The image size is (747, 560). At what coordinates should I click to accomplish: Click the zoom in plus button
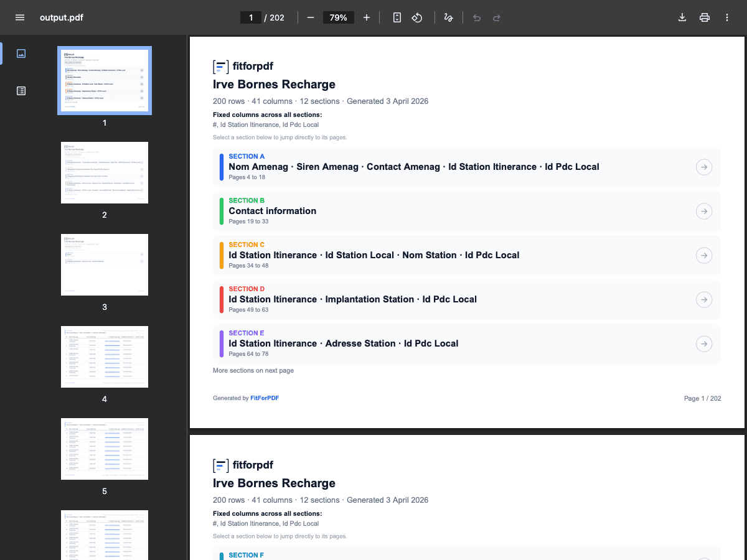(367, 17)
